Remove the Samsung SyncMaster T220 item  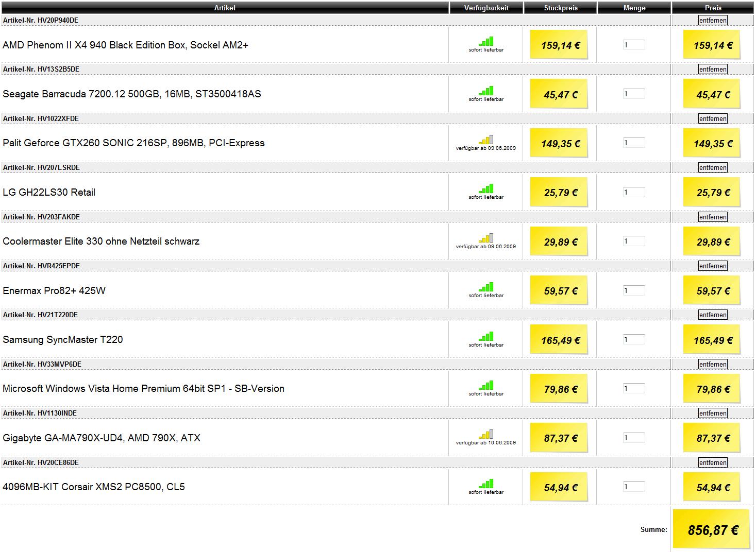(713, 315)
